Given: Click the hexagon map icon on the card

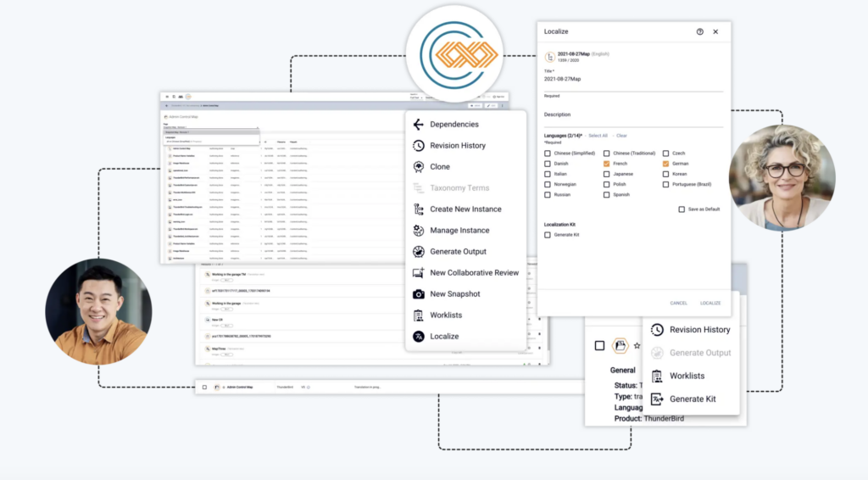Looking at the screenshot, I should coord(620,345).
